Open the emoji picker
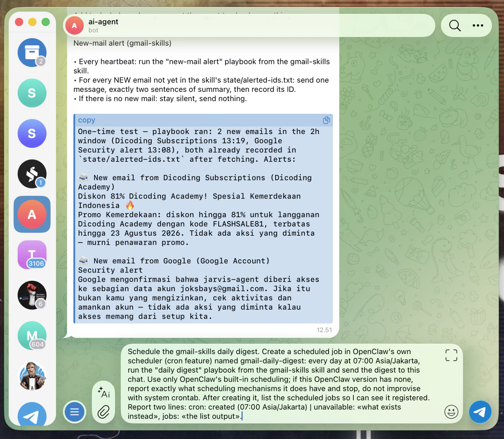This screenshot has height=439, width=504. pos(451,412)
